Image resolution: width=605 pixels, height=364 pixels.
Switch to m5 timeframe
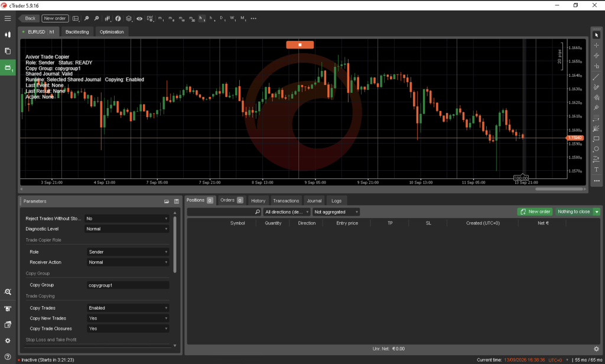coord(171,18)
